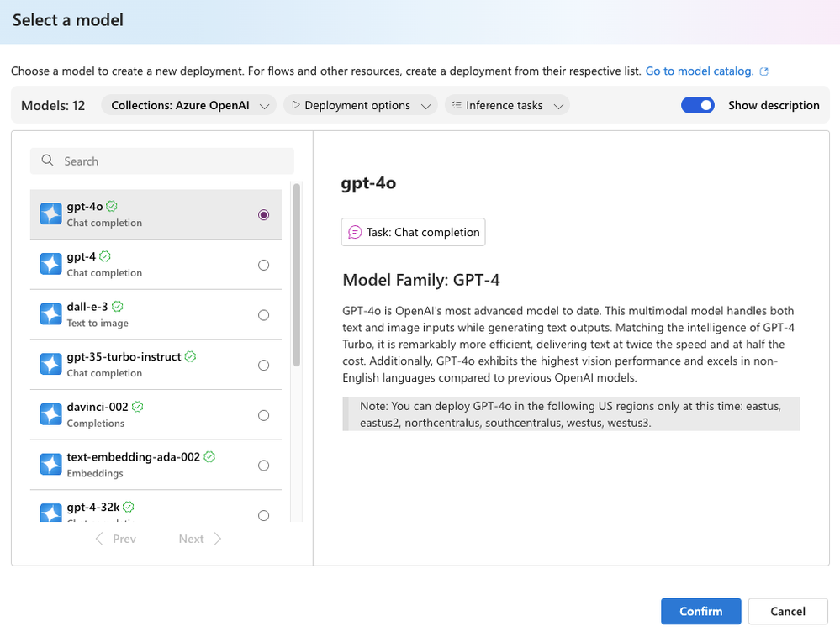Click the 'Text to image' label
840x637 pixels.
[98, 323]
